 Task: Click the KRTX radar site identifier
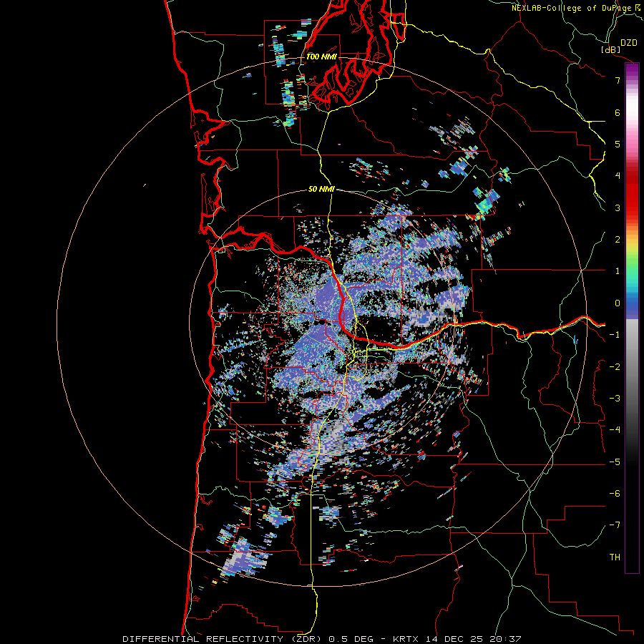pos(406,639)
